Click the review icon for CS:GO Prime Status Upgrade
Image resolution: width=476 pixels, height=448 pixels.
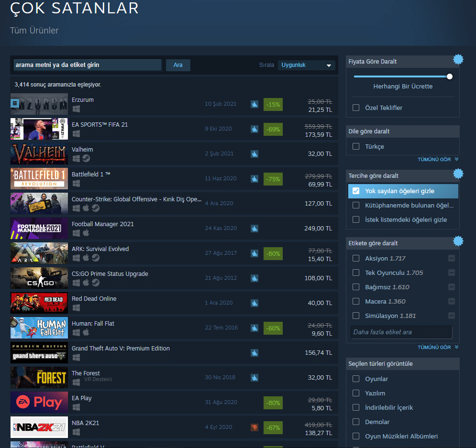[x=255, y=278]
